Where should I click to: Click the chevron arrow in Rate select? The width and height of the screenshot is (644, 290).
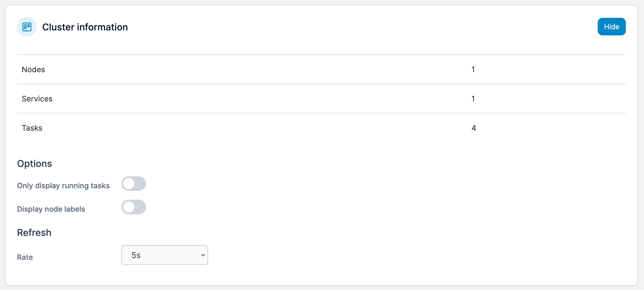[x=203, y=255]
